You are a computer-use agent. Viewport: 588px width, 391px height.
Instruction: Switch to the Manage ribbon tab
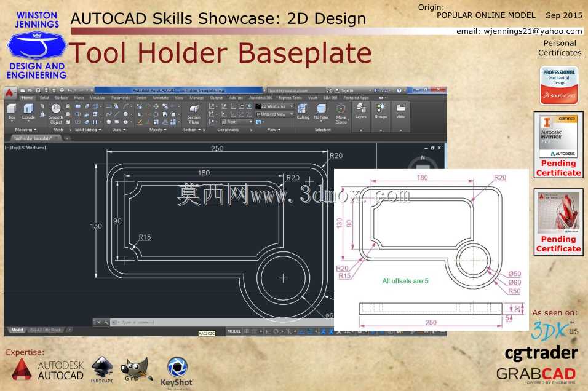point(196,98)
